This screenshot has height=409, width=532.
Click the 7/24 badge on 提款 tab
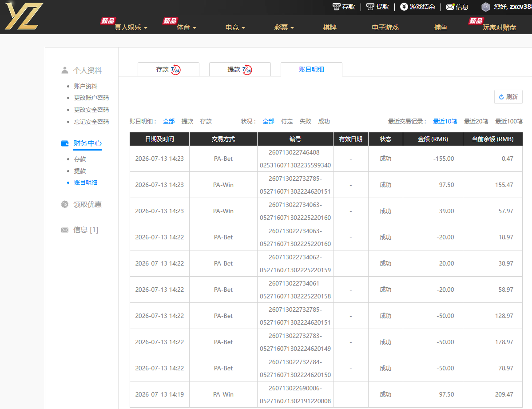(x=247, y=70)
